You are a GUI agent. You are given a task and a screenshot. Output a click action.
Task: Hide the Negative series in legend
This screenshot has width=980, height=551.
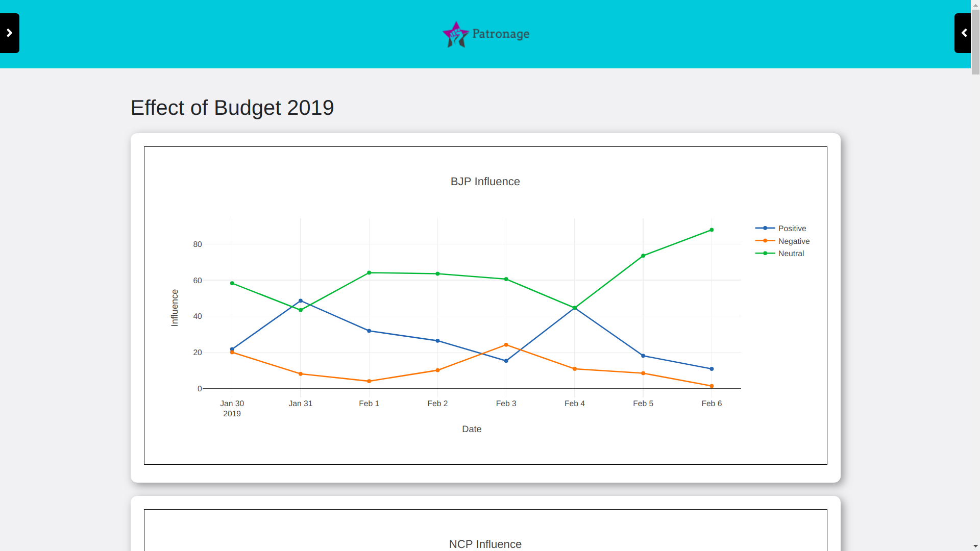(x=793, y=241)
